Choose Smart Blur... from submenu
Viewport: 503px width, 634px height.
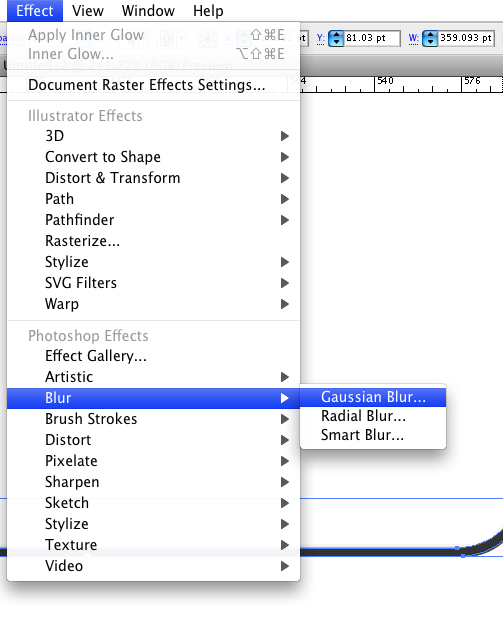(373, 435)
